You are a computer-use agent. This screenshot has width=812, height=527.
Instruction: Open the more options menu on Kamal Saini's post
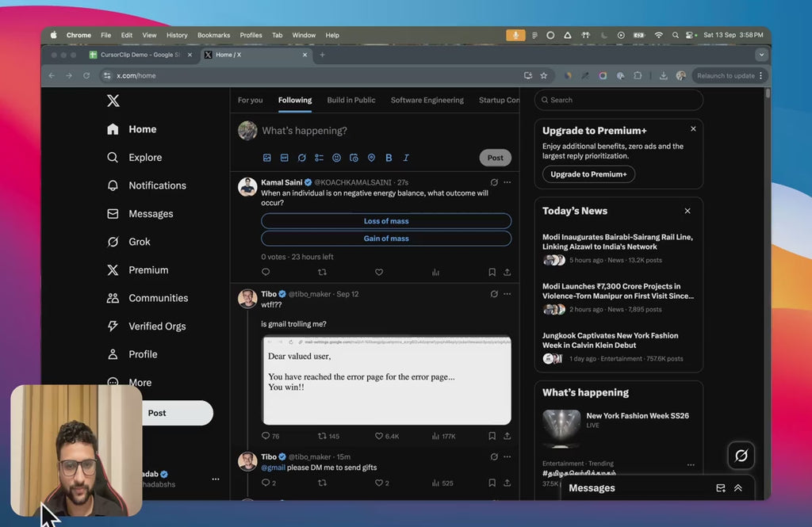pos(507,182)
